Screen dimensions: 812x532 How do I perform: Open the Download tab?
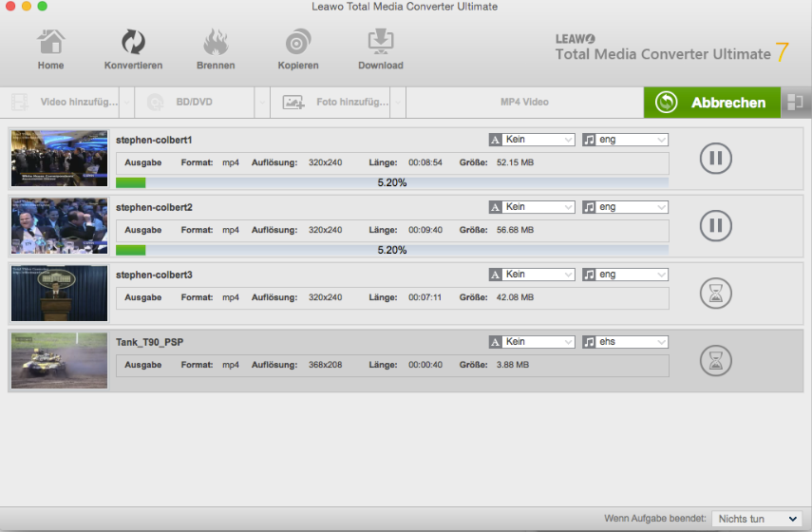(x=381, y=49)
